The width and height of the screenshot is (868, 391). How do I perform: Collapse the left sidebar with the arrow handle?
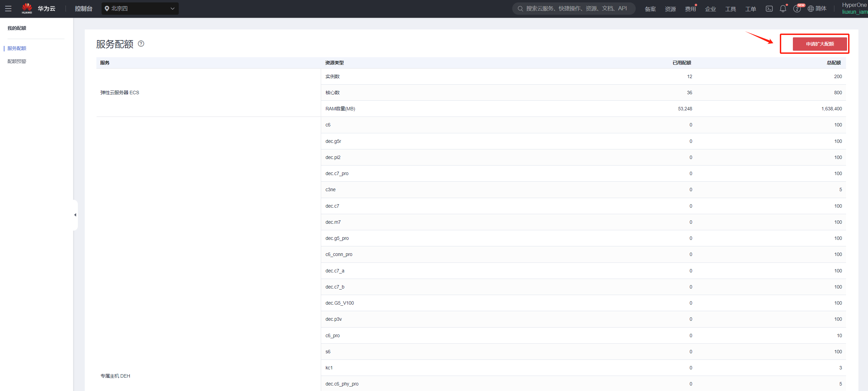(75, 215)
